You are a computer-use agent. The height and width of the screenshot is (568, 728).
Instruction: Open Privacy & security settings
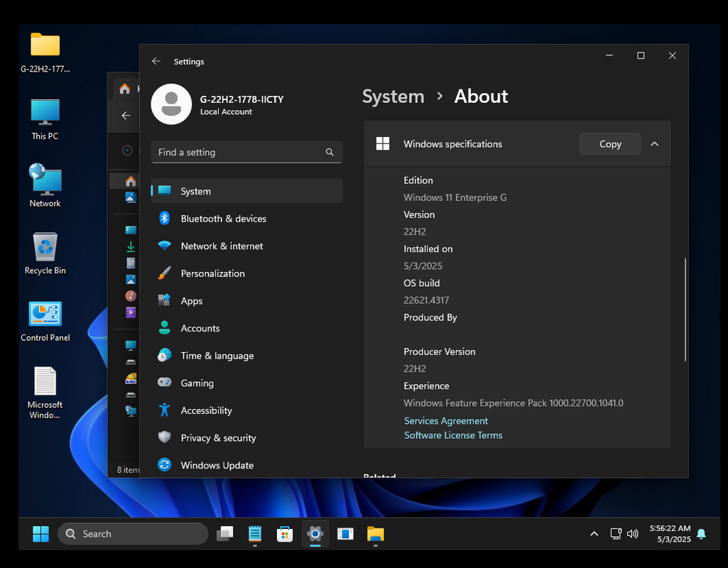218,438
